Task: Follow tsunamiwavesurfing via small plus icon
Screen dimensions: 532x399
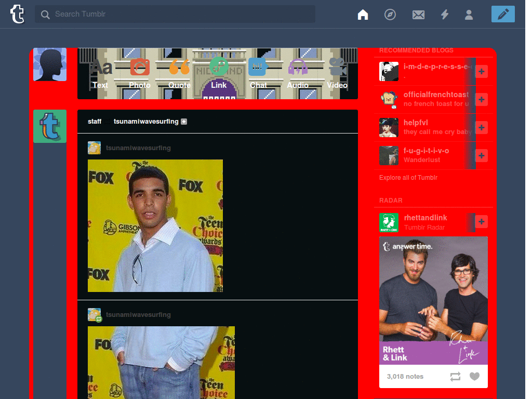Action: 184,122
